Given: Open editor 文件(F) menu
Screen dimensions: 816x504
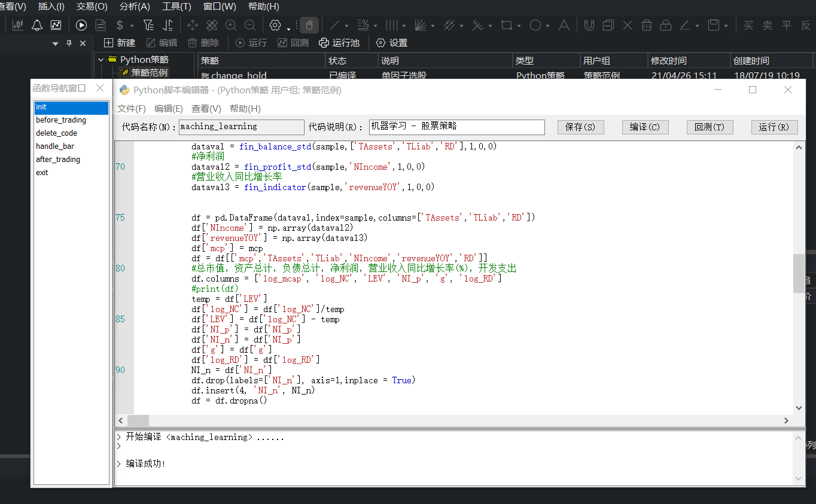Looking at the screenshot, I should (x=132, y=109).
